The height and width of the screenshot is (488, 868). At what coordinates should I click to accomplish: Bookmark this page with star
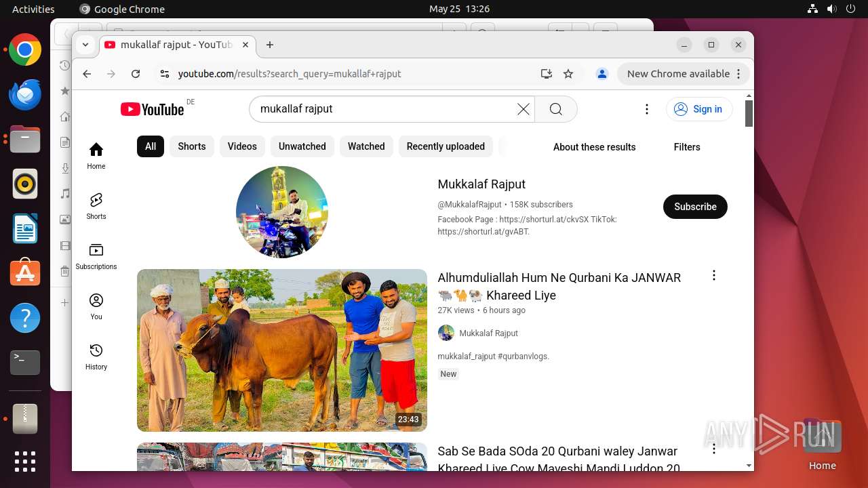(568, 74)
